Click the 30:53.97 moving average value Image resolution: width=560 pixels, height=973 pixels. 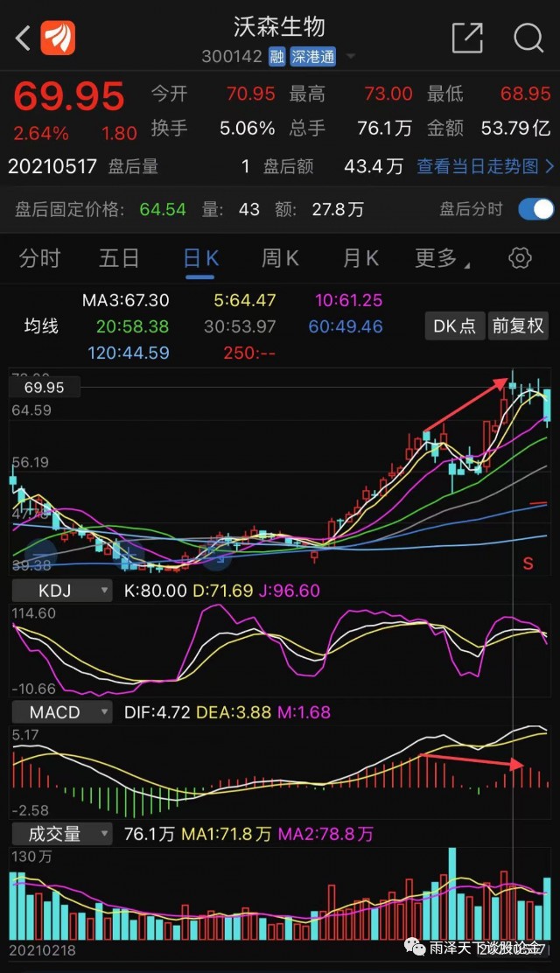241,326
